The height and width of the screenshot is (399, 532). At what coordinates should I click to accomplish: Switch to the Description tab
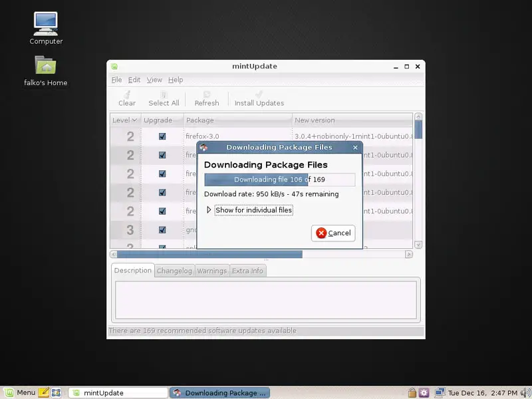coord(132,271)
